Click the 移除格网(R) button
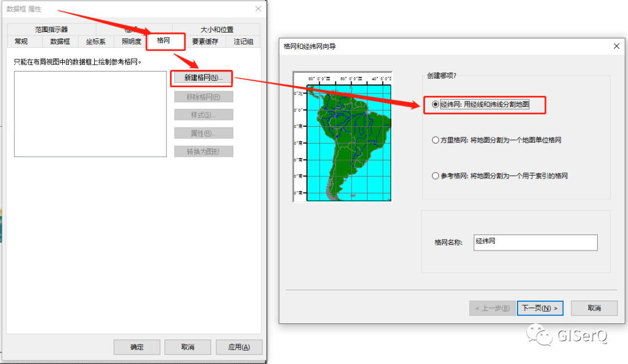 [x=204, y=97]
